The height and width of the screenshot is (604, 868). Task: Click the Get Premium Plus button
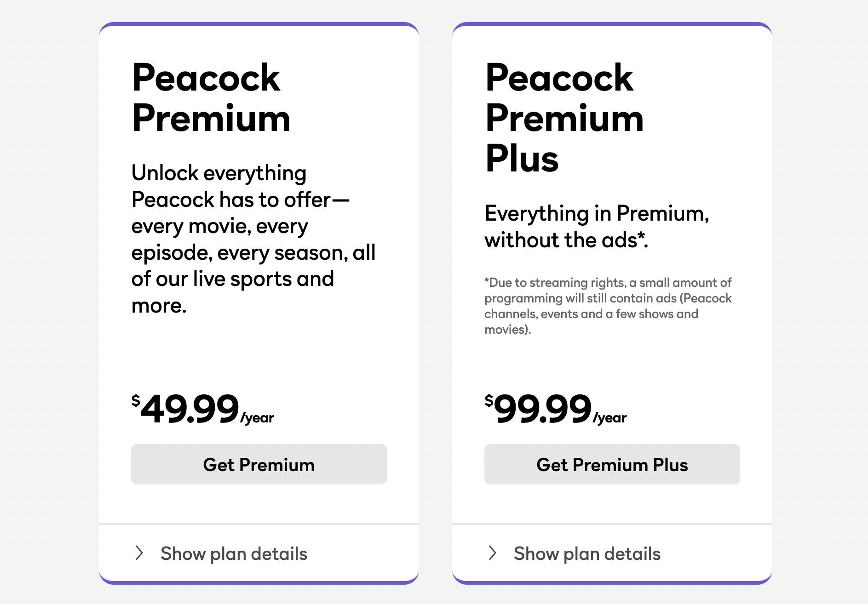[612, 464]
